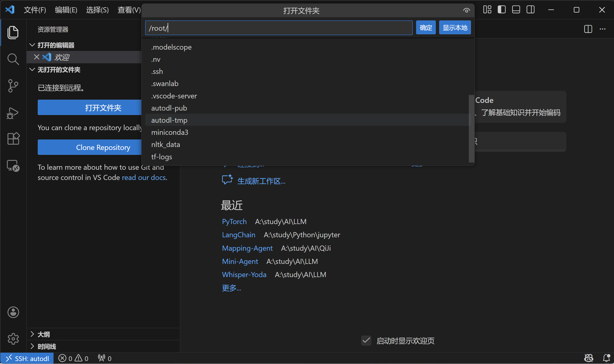Uncheck the show welcome page on startup checkbox
Image resolution: width=614 pixels, height=364 pixels.
pos(366,340)
